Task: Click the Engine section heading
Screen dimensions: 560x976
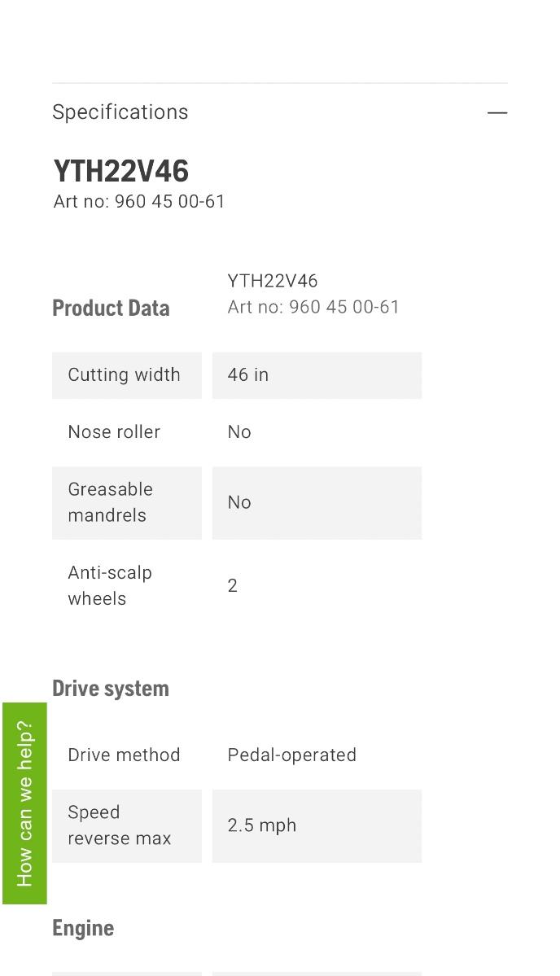Action: [83, 928]
